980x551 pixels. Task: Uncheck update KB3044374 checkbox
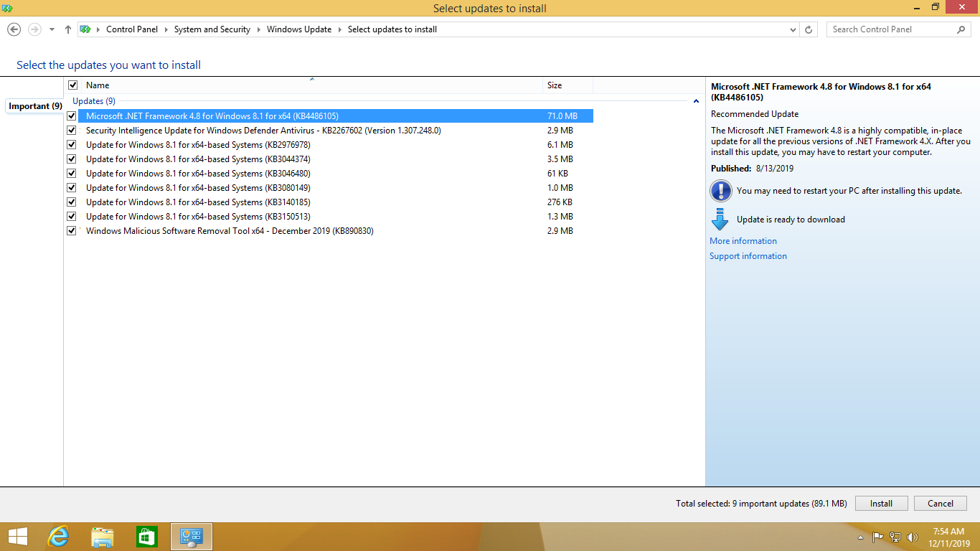tap(71, 159)
